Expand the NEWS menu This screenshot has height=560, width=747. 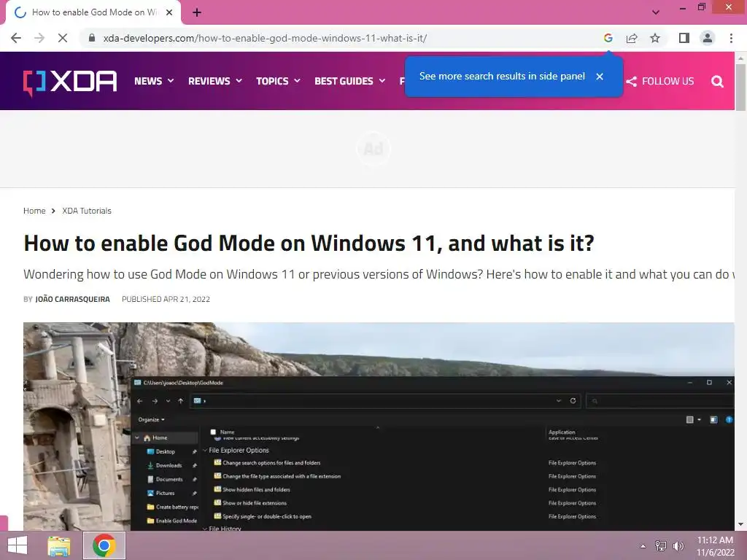[154, 81]
